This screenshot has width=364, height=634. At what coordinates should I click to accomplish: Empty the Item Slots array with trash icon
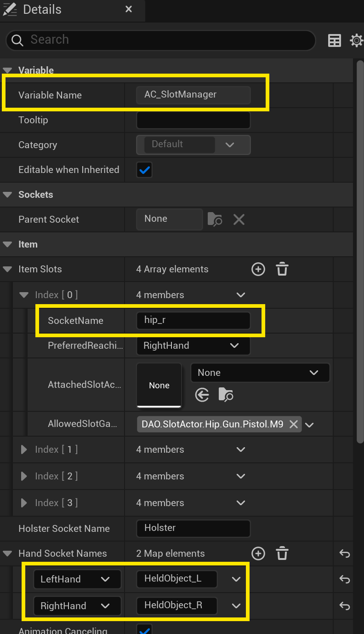point(282,269)
